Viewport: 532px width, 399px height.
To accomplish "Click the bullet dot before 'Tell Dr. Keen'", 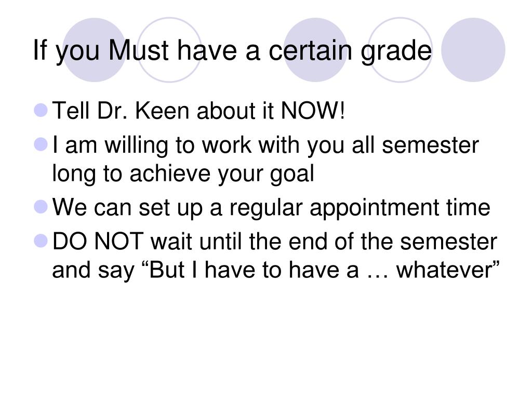I will (41, 110).
